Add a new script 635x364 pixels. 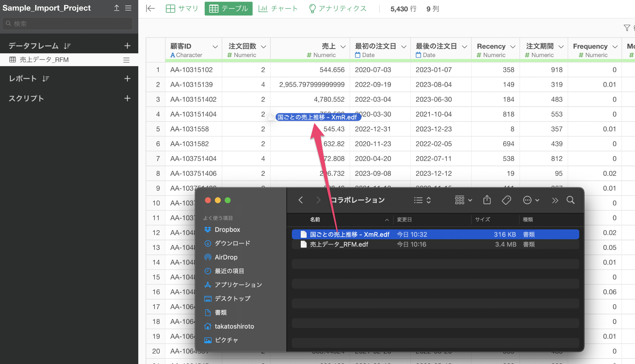[x=127, y=98]
